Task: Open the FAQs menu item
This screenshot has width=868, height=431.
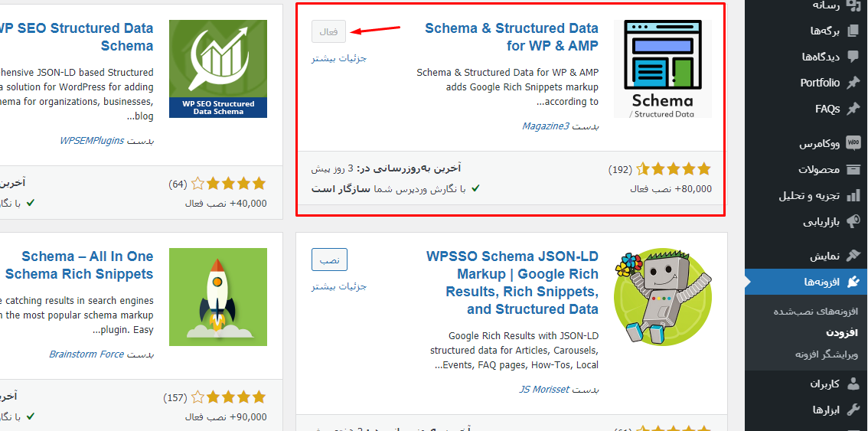Action: point(806,109)
